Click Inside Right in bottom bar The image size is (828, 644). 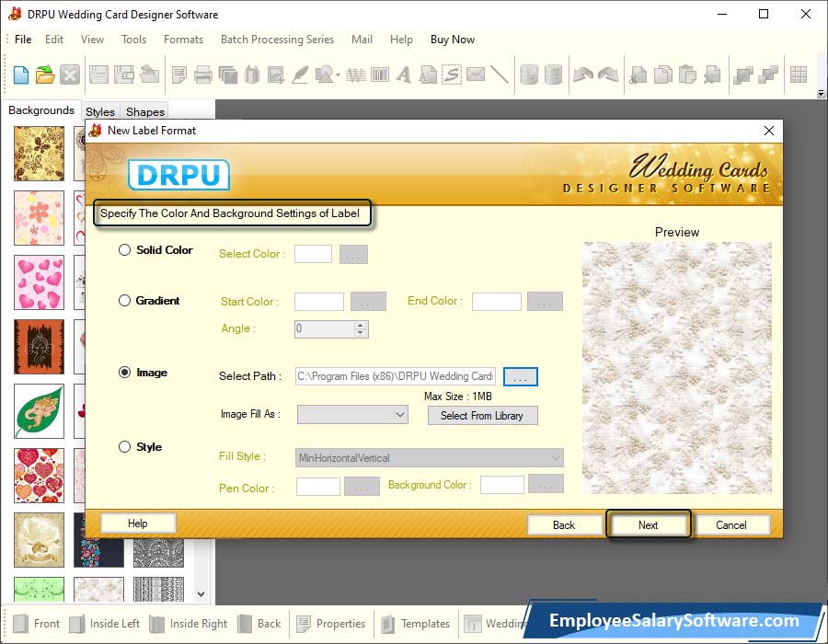click(x=189, y=624)
